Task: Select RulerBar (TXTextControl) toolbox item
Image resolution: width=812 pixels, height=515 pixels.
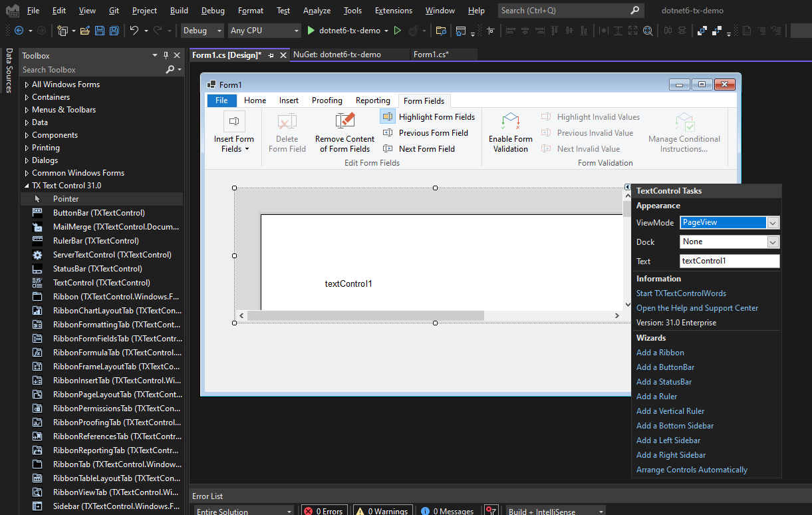Action: (96, 241)
